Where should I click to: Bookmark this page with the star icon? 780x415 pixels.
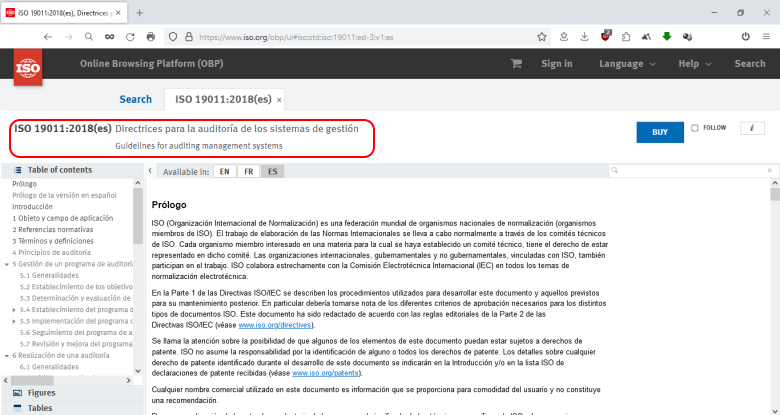[542, 37]
